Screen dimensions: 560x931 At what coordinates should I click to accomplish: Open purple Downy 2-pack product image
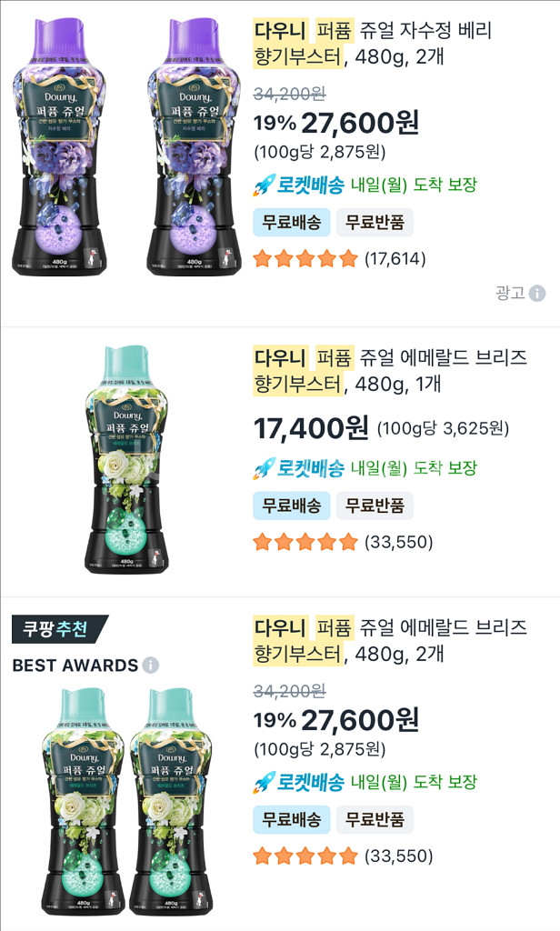[x=118, y=145]
